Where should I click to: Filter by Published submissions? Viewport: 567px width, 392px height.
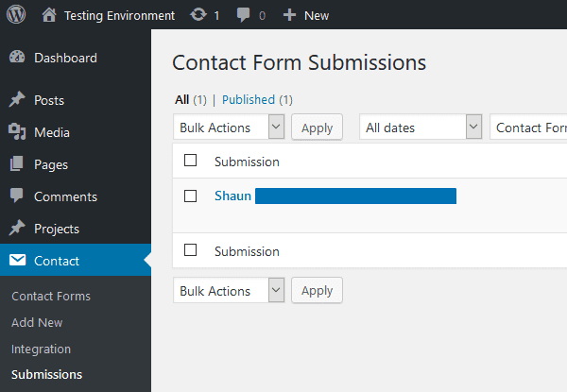(249, 99)
